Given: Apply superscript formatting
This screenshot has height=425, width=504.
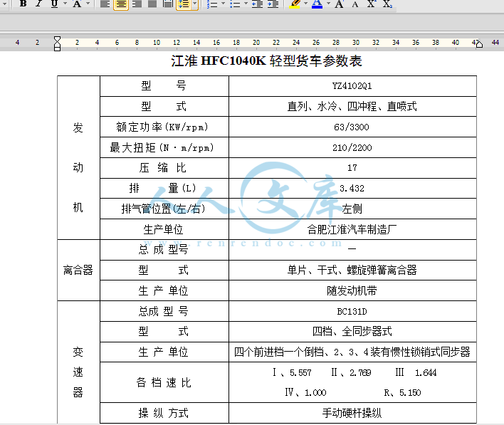Looking at the screenshot, I should 372,4.
